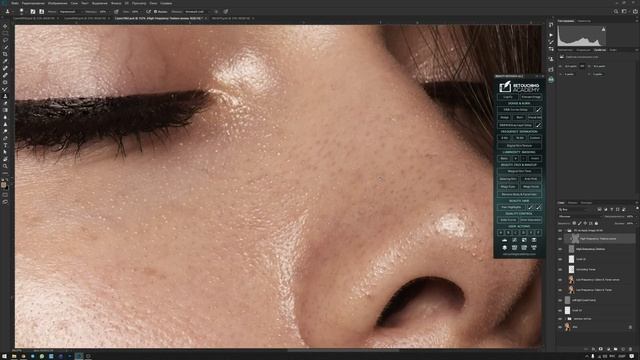
Task: Create a new layer icon in Layers panel
Action: [x=623, y=349]
